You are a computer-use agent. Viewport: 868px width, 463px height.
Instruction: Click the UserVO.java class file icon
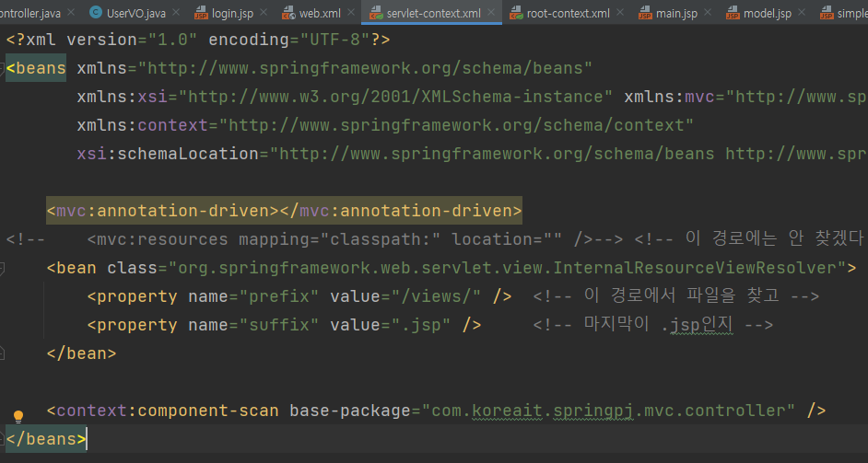(96, 12)
